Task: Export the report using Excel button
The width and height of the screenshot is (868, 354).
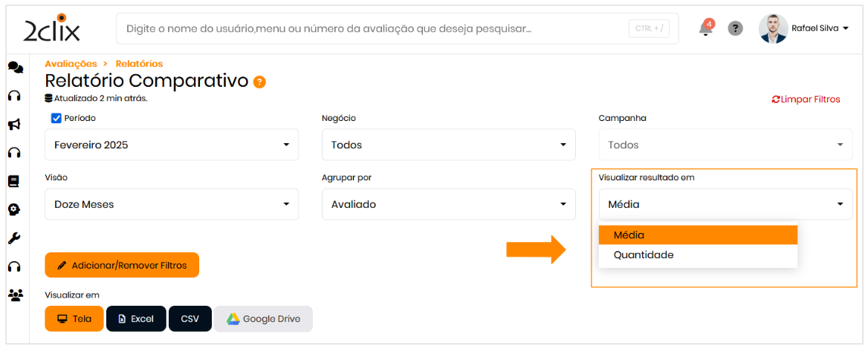Action: point(136,318)
